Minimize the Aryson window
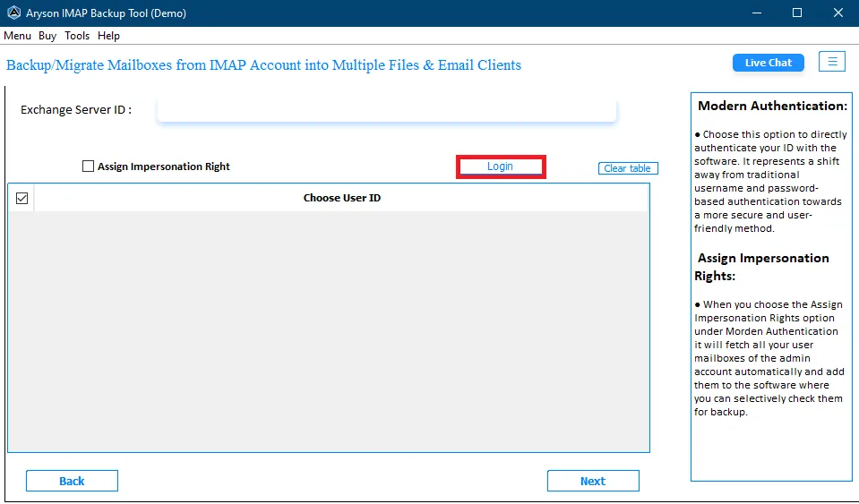The height and width of the screenshot is (504, 859). [x=757, y=13]
